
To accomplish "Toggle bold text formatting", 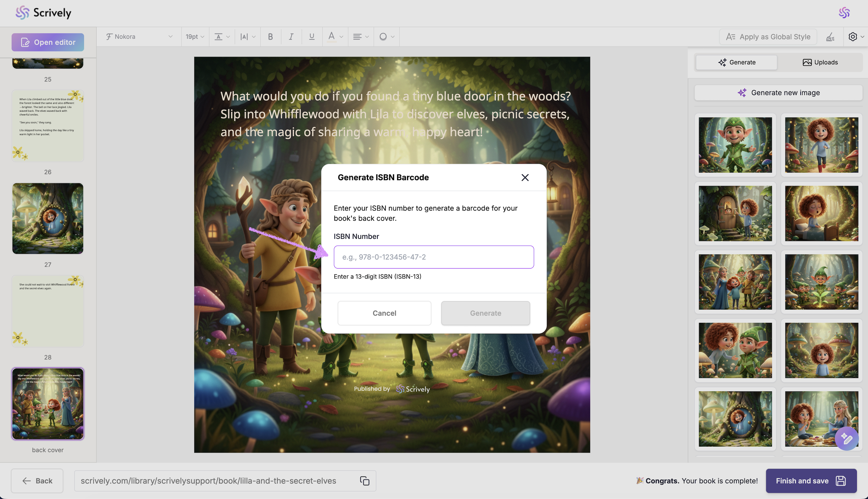I will coord(270,37).
